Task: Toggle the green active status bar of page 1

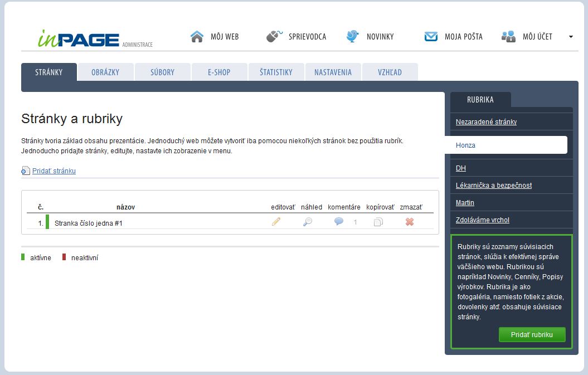Action: click(47, 222)
